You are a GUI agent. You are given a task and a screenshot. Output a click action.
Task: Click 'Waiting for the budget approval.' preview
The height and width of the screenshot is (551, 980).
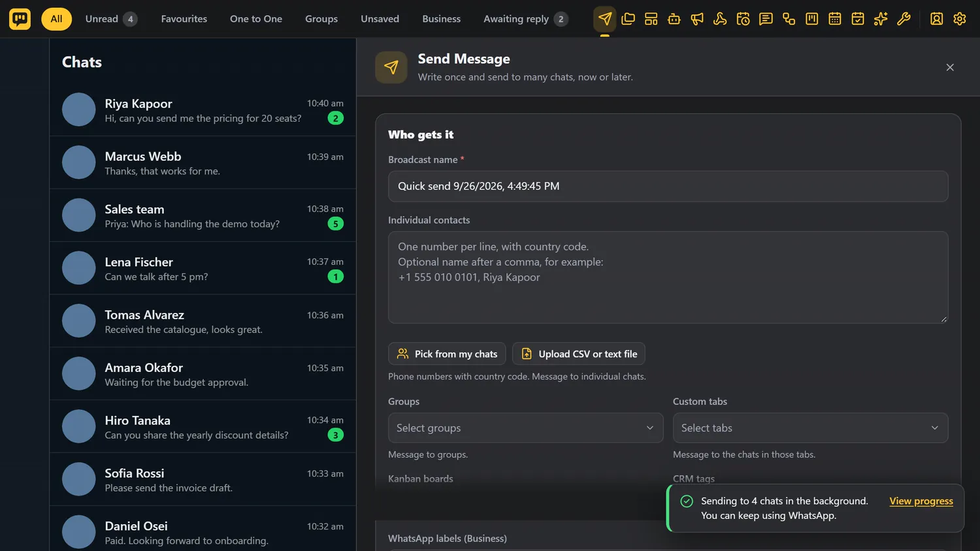click(176, 383)
